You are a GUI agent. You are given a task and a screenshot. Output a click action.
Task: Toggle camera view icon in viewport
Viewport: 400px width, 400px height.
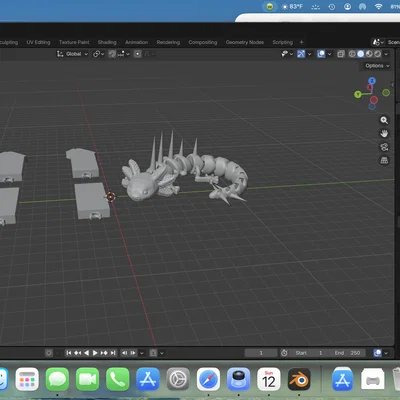click(384, 147)
